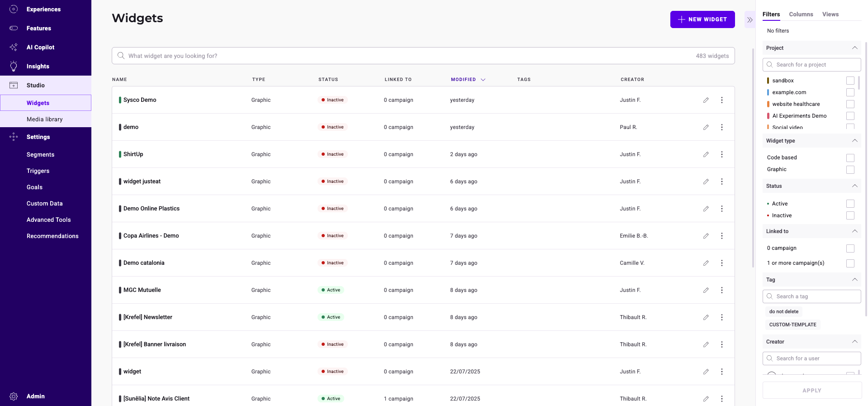Edit the [Sunêlia] Note Avis Client widget
Screen dimensions: 868x406
point(706,399)
